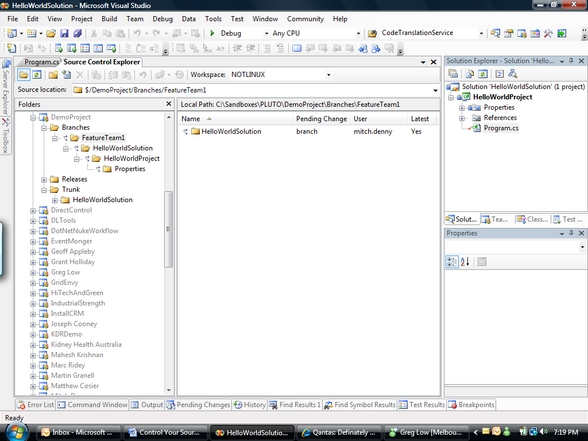
Task: Toggle Categorized view in Properties panel
Action: 452,262
